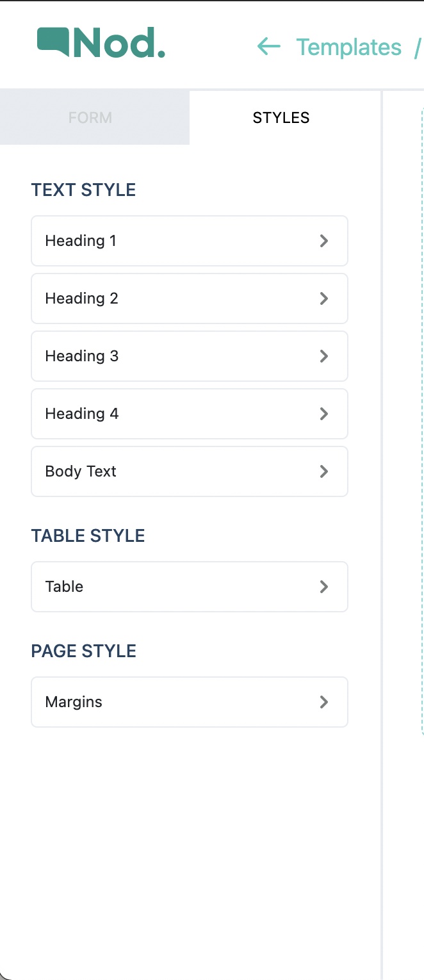Click the Table row chevron icon
The height and width of the screenshot is (980, 424).
[324, 587]
